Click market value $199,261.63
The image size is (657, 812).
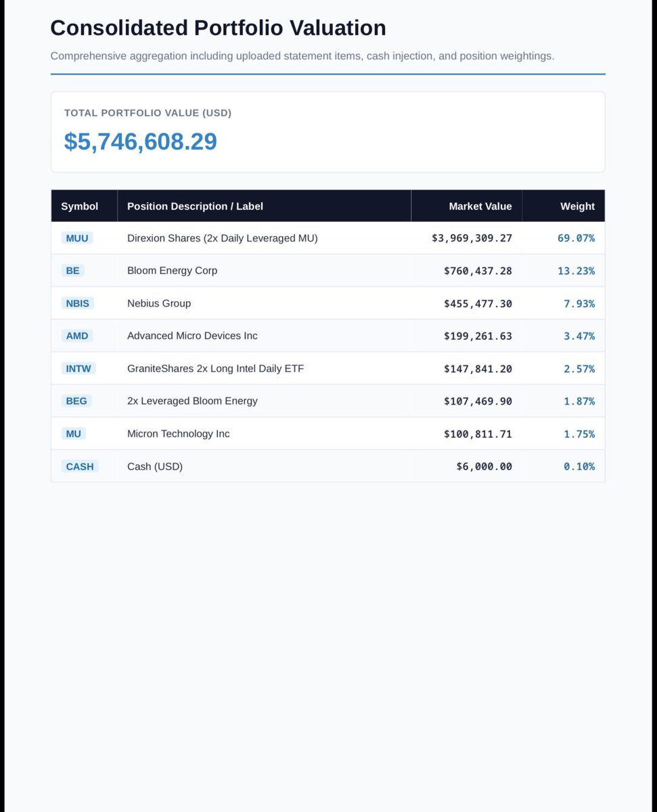point(478,336)
